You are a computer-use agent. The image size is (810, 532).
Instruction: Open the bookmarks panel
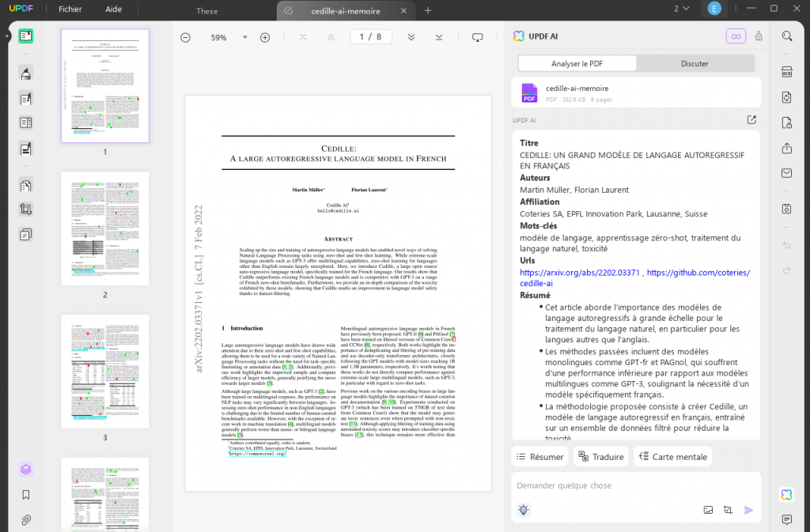tap(26, 493)
